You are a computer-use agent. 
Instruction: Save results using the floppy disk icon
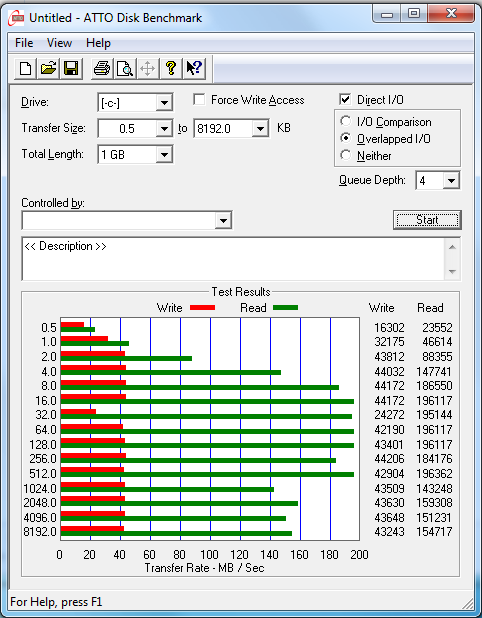(x=71, y=69)
